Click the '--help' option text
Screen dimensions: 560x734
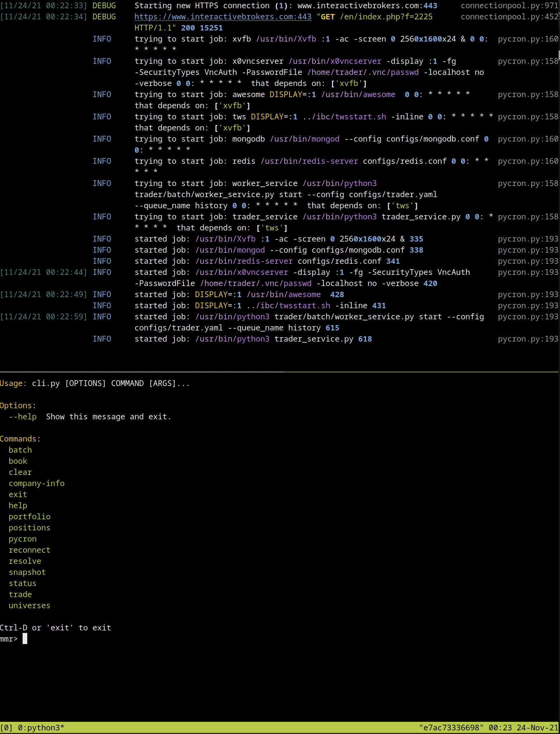coord(23,416)
